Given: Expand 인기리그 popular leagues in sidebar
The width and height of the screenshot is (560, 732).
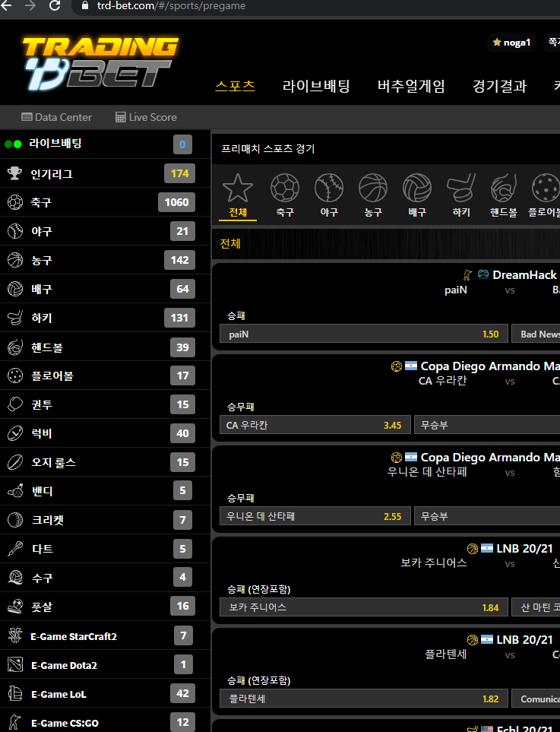Looking at the screenshot, I should 52,174.
